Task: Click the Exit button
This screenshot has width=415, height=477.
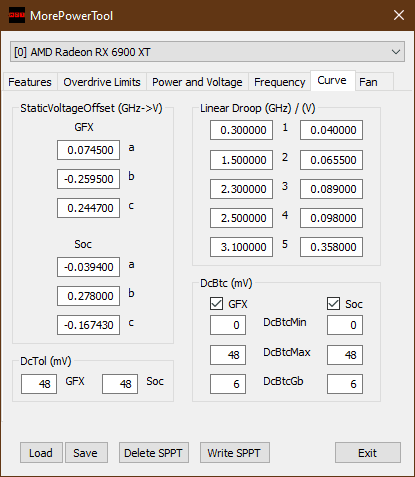Action: (x=368, y=453)
